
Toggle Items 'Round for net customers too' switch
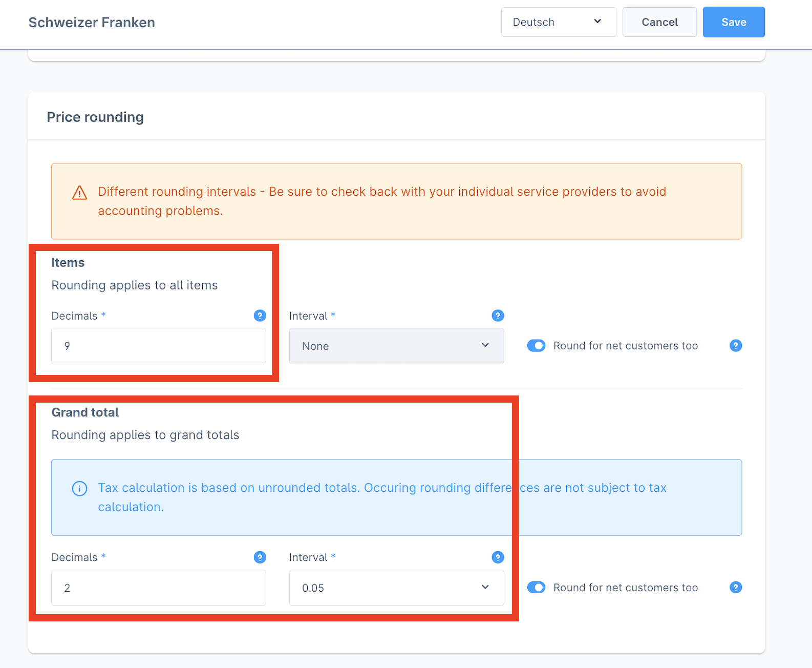[x=536, y=346]
